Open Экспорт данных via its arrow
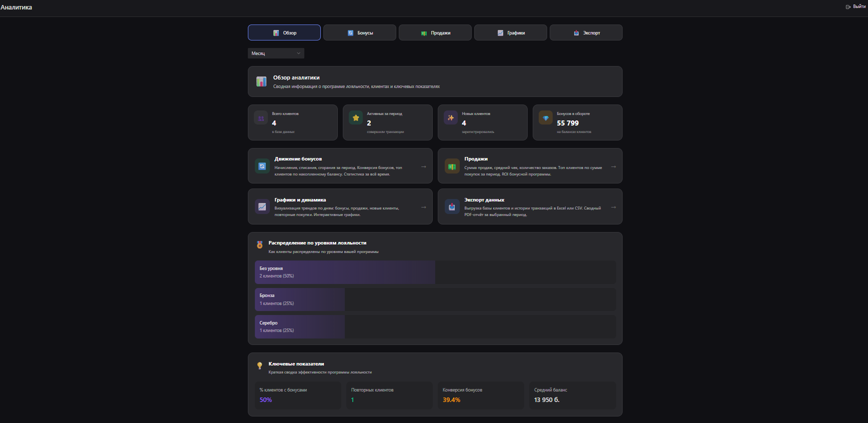868x423 pixels. pyautogui.click(x=613, y=207)
